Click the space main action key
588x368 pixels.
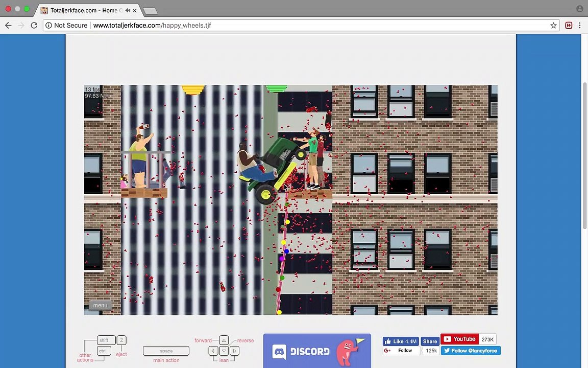click(166, 351)
